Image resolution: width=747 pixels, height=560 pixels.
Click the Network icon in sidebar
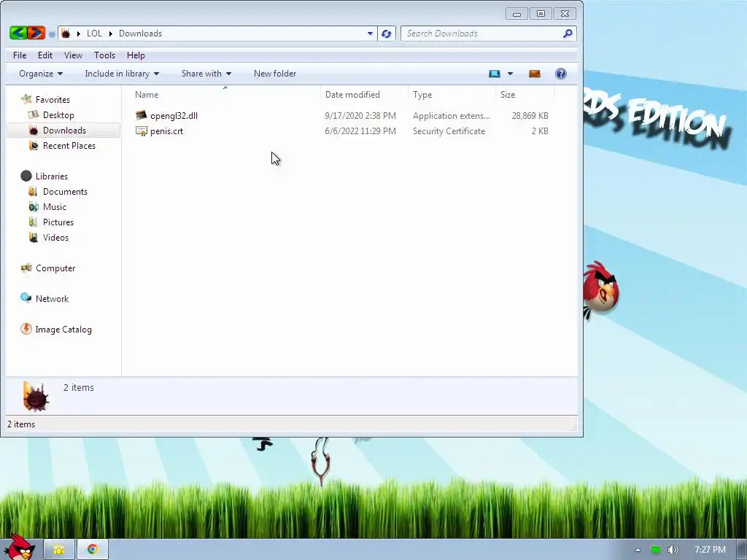(26, 298)
